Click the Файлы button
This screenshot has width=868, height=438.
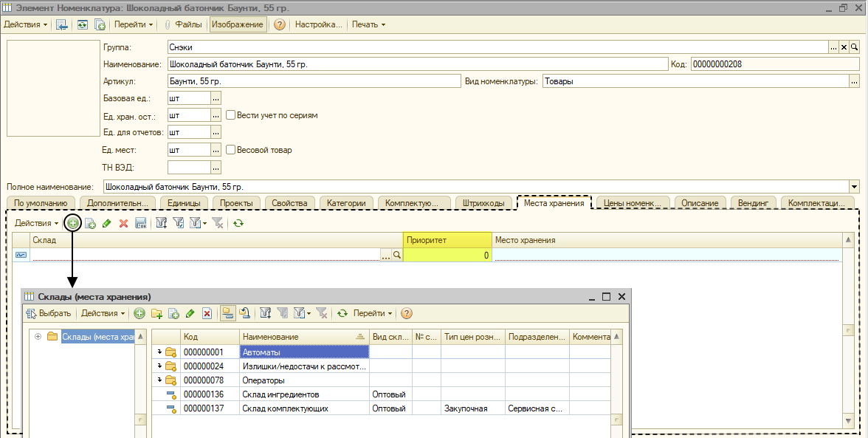183,24
